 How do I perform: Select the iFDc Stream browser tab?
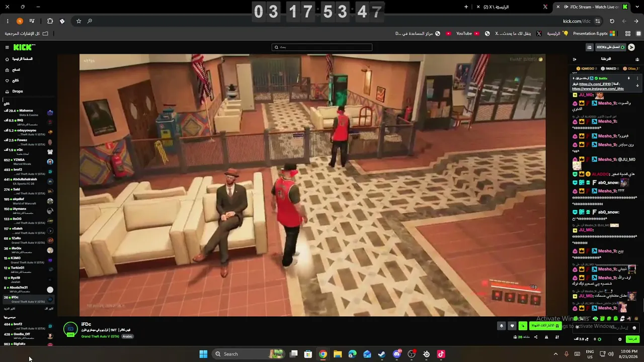point(592,7)
